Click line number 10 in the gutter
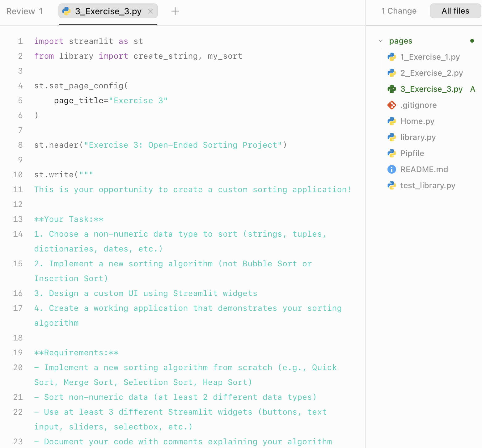The height and width of the screenshot is (448, 482). [x=18, y=175]
